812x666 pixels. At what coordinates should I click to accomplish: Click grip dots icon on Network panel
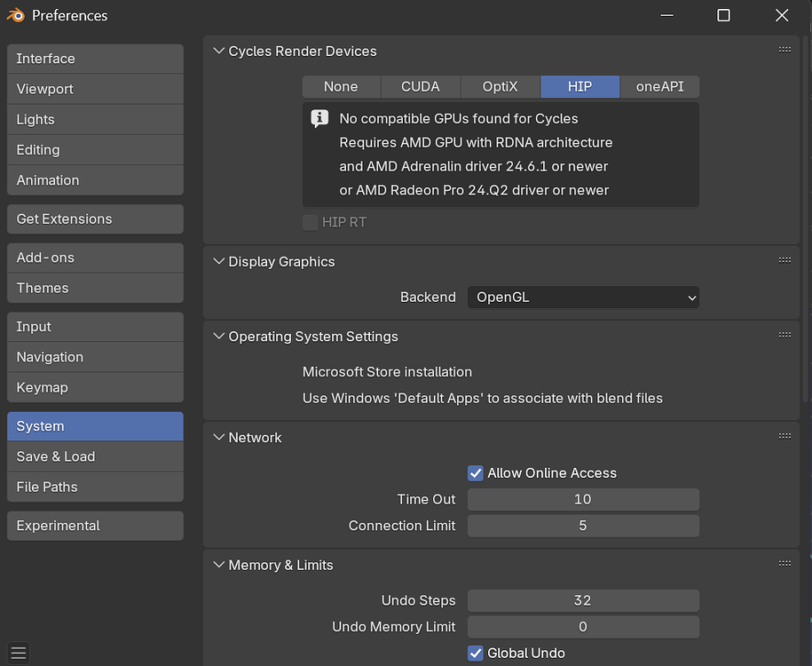(784, 436)
